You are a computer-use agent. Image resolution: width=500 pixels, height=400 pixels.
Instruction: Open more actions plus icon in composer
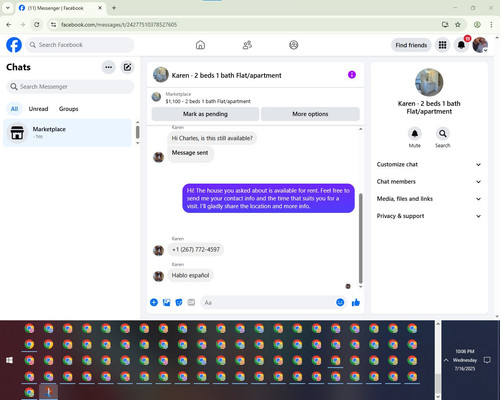click(x=154, y=302)
